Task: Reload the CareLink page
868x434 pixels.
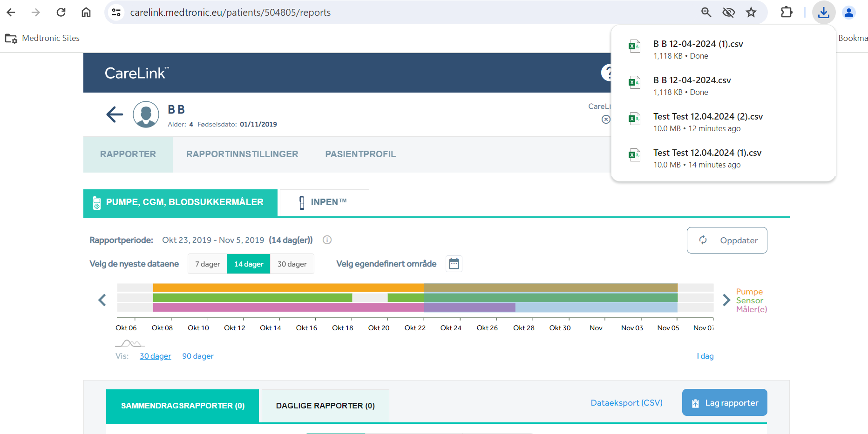Action: click(61, 13)
